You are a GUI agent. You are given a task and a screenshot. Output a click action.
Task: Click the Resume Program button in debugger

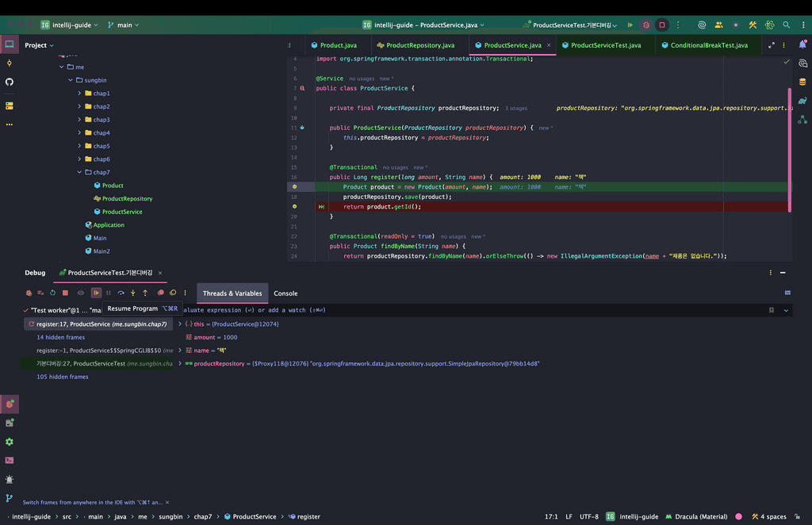(96, 293)
